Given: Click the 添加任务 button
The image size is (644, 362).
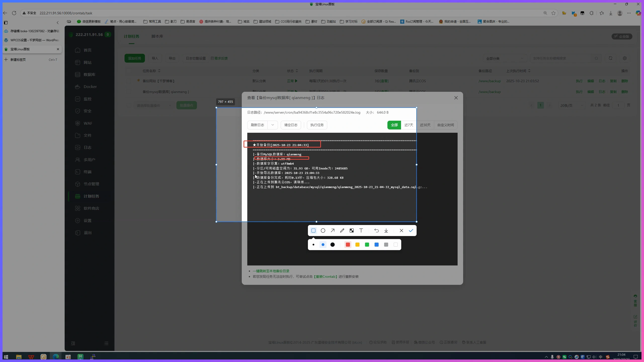Looking at the screenshot, I should (135, 58).
